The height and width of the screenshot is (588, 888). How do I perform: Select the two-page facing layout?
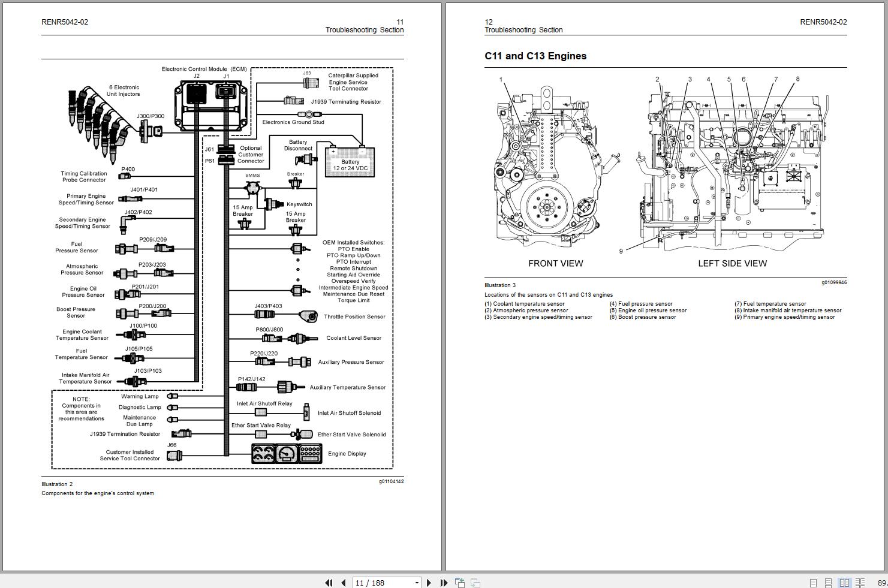845,583
